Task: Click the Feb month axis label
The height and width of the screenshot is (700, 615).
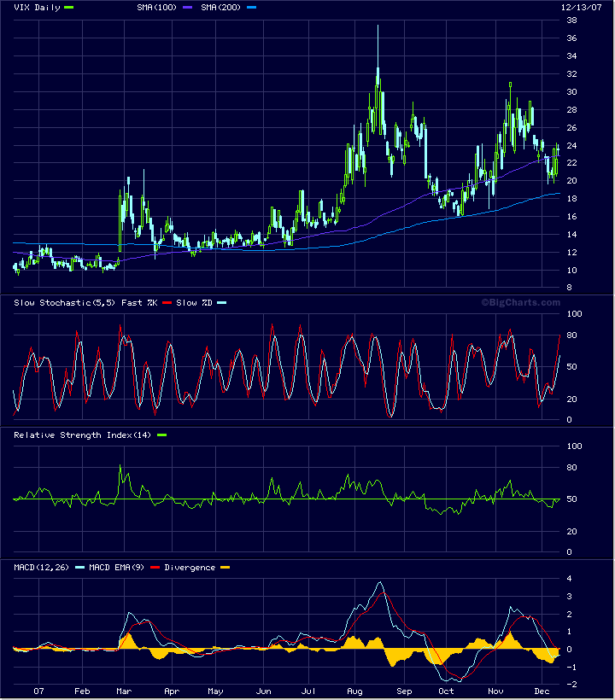Action: coord(82,691)
